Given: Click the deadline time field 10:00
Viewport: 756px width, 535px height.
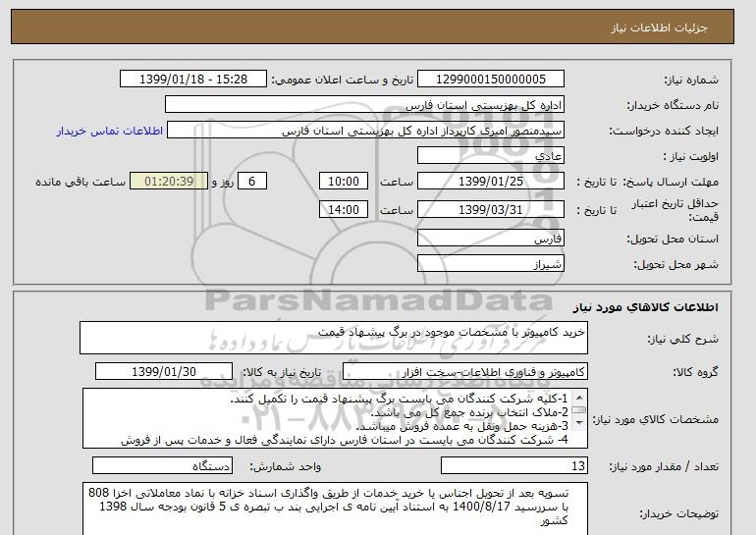Looking at the screenshot, I should click(344, 182).
